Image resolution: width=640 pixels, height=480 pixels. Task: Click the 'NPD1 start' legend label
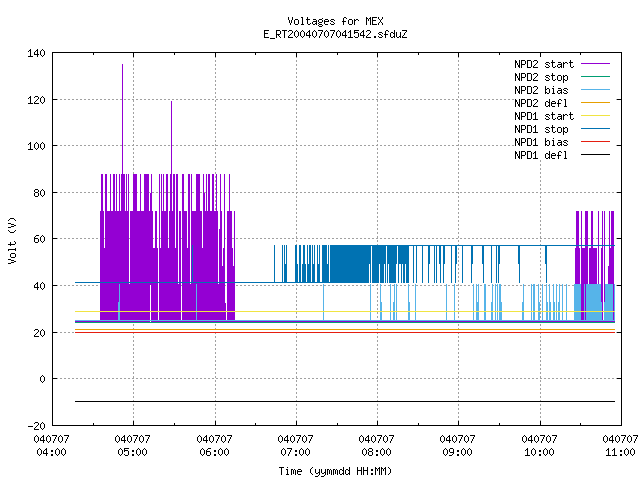544,116
